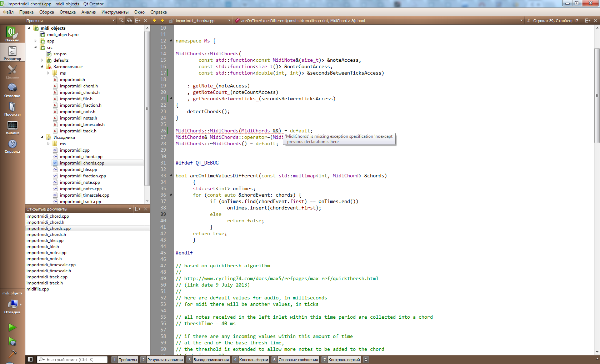Open the Qt Начало welcome mode
This screenshot has width=600, height=364.
(12, 34)
